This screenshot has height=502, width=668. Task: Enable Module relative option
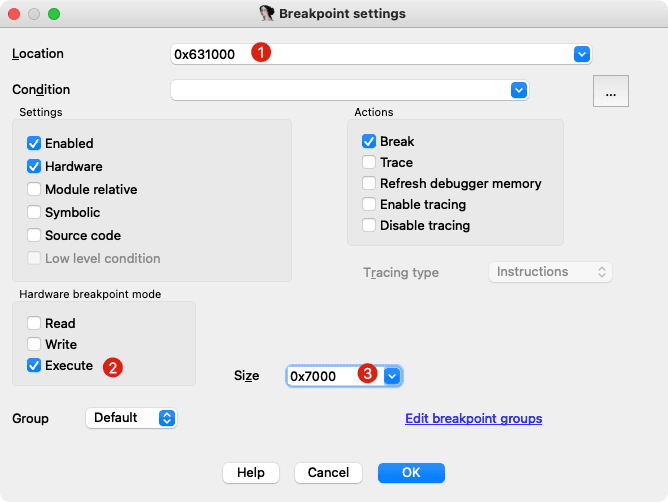(34, 189)
